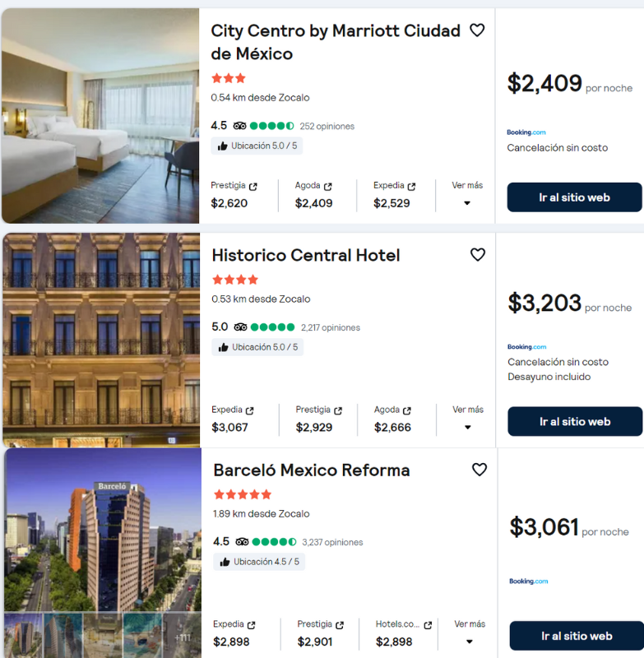Open Expedia external link icon at $2,529
Image resolution: width=644 pixels, height=658 pixels.
(x=411, y=187)
